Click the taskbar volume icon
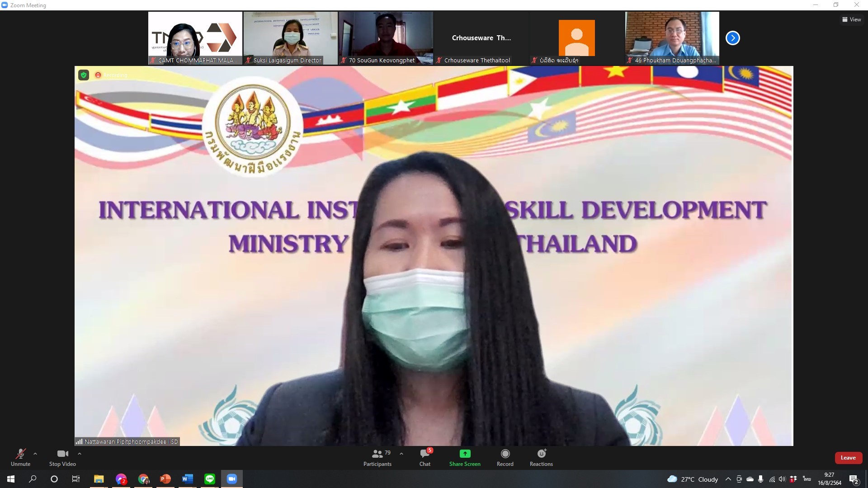This screenshot has width=868, height=488. click(x=782, y=479)
